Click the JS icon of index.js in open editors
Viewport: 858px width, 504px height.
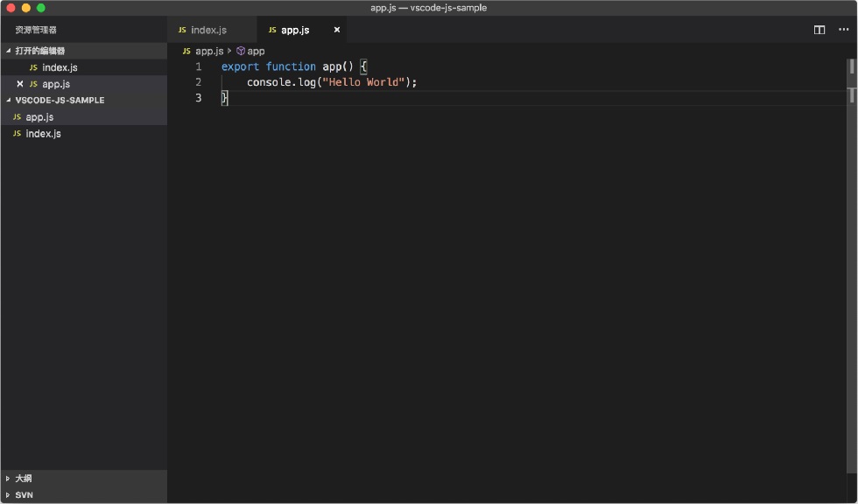(x=33, y=67)
